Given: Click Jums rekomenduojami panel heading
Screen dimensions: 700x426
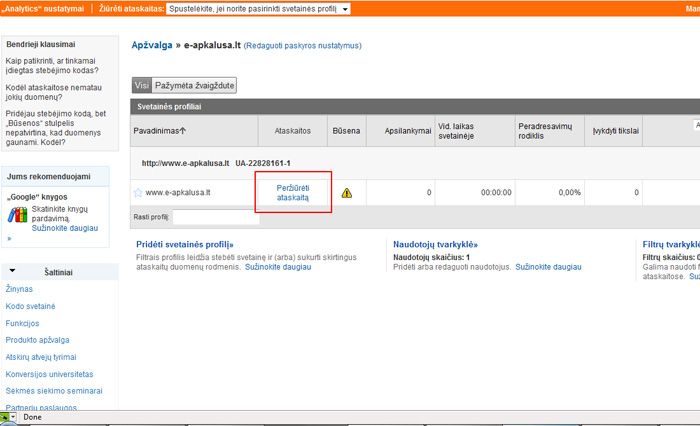Looking at the screenshot, I should (x=48, y=176).
